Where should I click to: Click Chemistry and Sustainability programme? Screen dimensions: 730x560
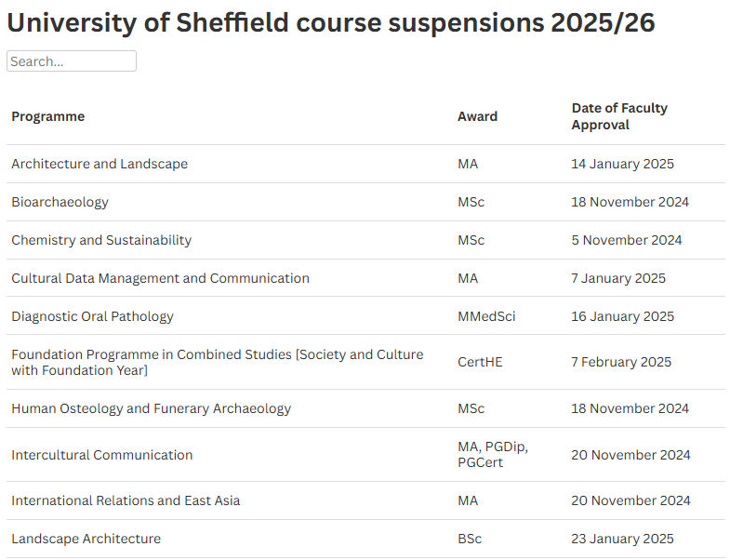coord(101,240)
